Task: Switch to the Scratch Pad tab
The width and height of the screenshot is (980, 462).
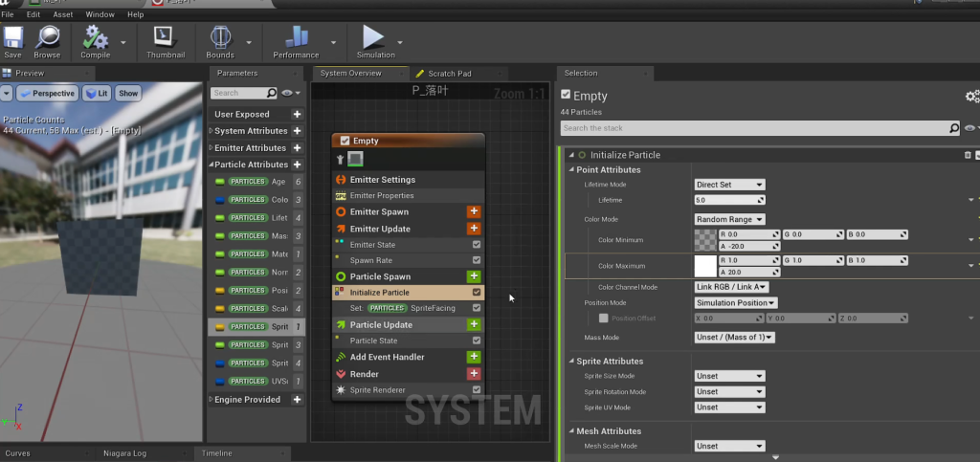Action: 449,74
